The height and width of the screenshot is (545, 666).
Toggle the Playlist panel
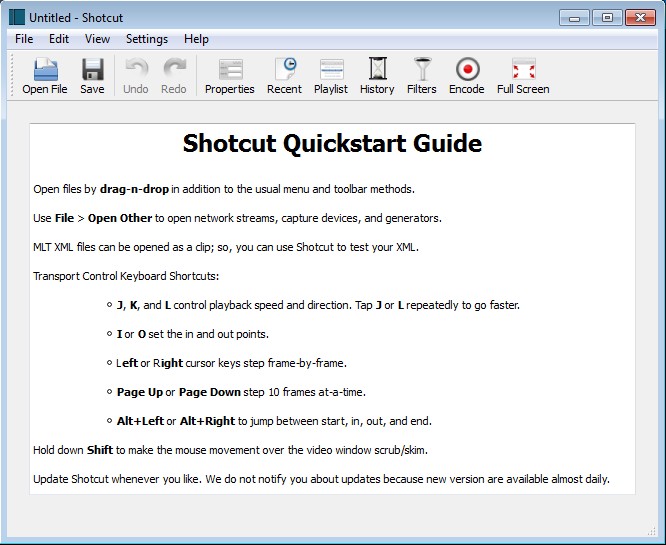[331, 76]
